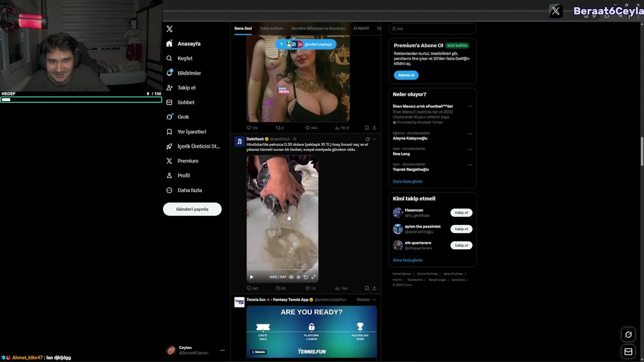This screenshot has height=362, width=644.
Task: Bookmark the Daktilock post
Action: [x=367, y=289]
